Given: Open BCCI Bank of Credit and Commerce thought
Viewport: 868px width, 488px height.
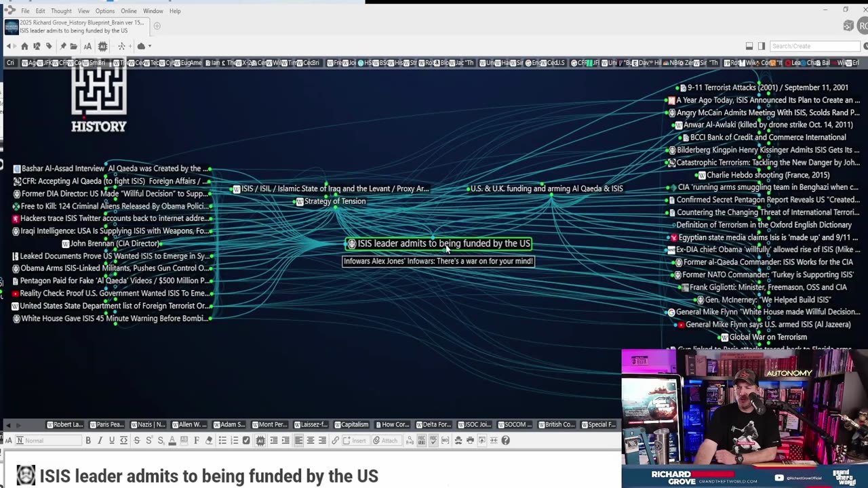Looking at the screenshot, I should click(x=764, y=137).
